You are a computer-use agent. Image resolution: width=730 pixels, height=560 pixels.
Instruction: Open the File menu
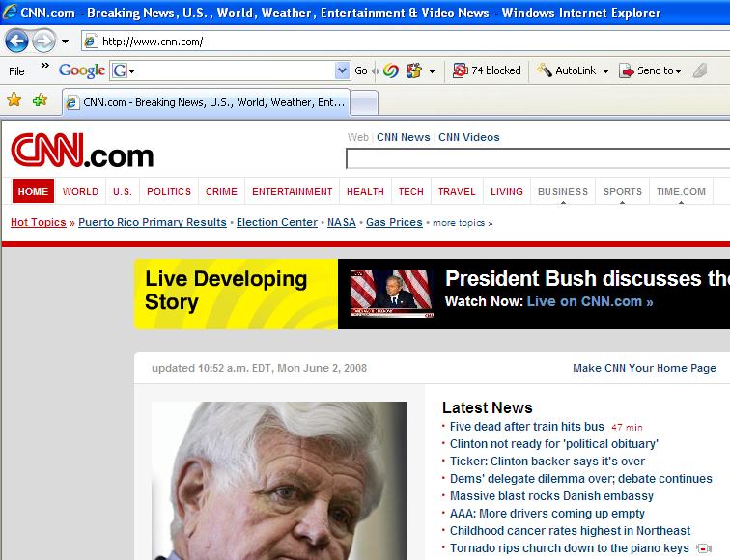[x=16, y=70]
